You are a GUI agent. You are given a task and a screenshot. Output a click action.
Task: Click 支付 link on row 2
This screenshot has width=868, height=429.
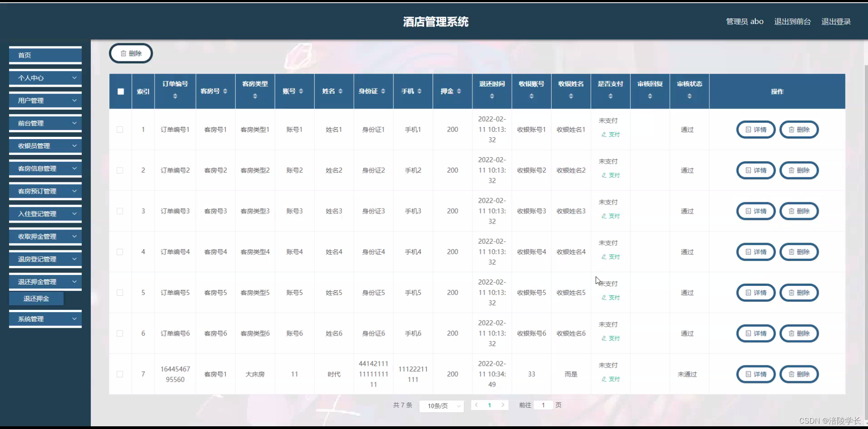click(x=609, y=175)
